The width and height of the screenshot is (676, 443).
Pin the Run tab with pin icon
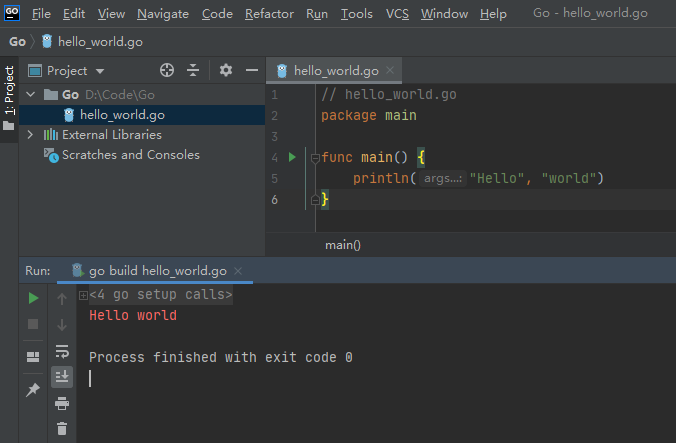pyautogui.click(x=33, y=389)
